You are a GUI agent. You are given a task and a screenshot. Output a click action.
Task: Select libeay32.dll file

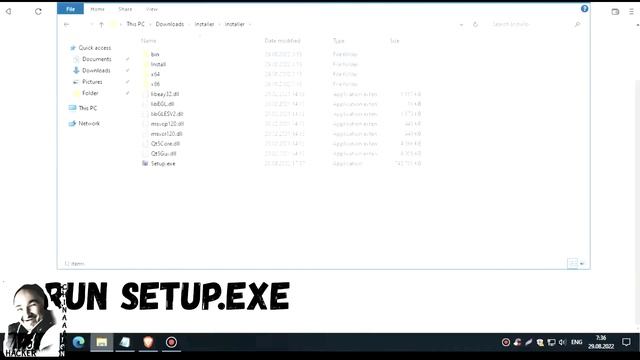(164, 94)
